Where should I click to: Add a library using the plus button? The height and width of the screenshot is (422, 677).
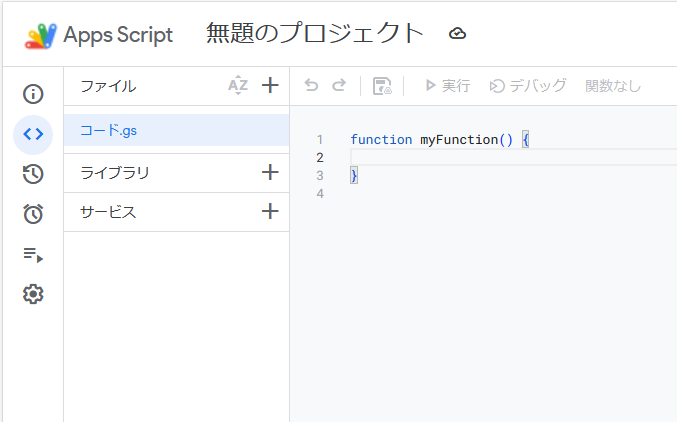[269, 172]
